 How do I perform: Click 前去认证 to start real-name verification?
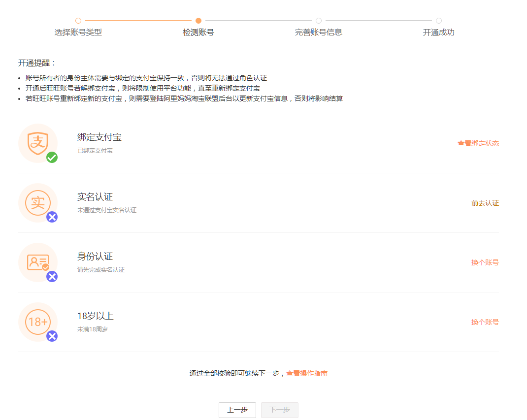click(x=484, y=203)
